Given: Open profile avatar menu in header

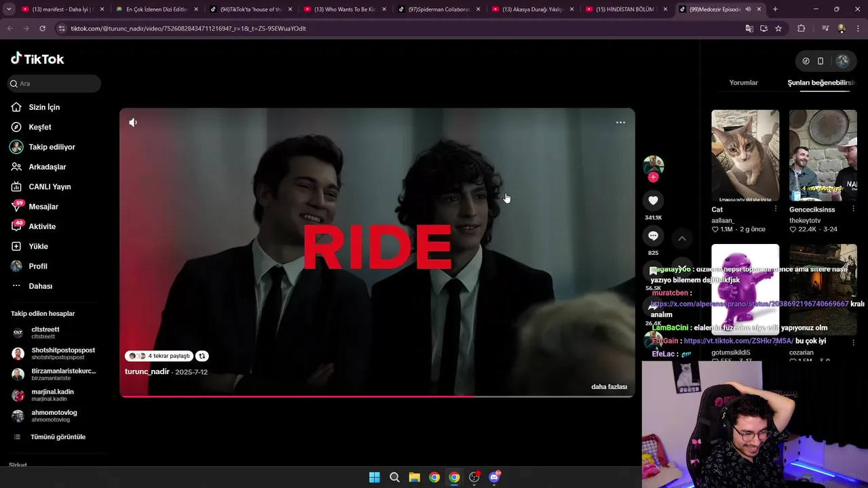Looking at the screenshot, I should click(842, 61).
